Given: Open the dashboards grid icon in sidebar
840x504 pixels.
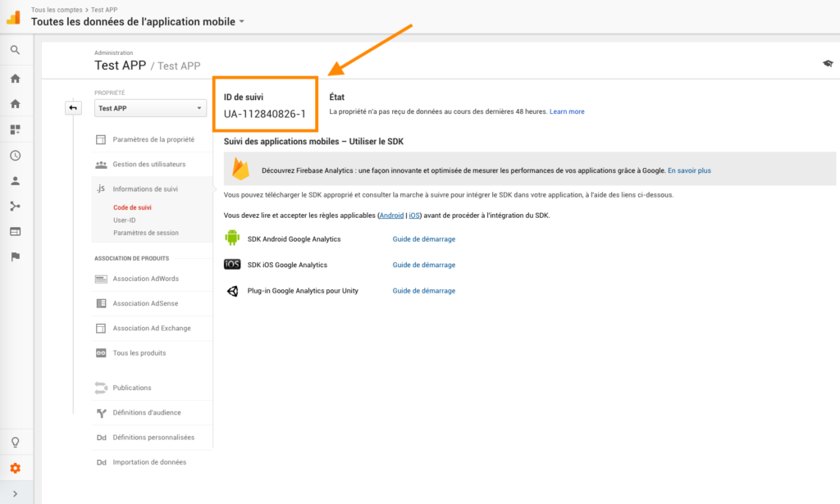Looking at the screenshot, I should (15, 129).
